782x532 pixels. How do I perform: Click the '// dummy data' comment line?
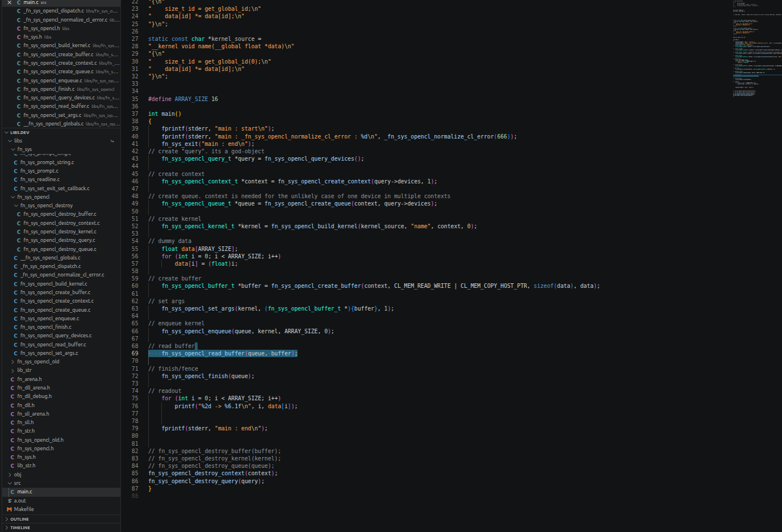[170, 241]
